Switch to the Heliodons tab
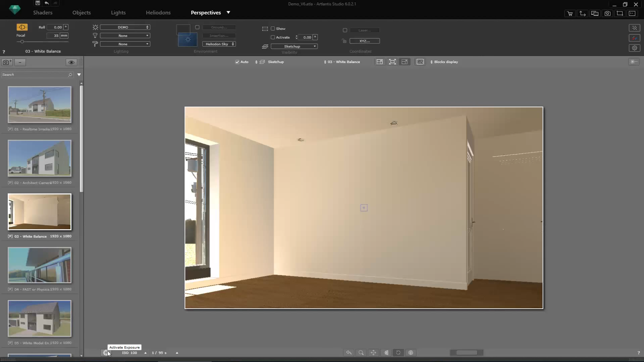The width and height of the screenshot is (644, 362). coord(158,13)
